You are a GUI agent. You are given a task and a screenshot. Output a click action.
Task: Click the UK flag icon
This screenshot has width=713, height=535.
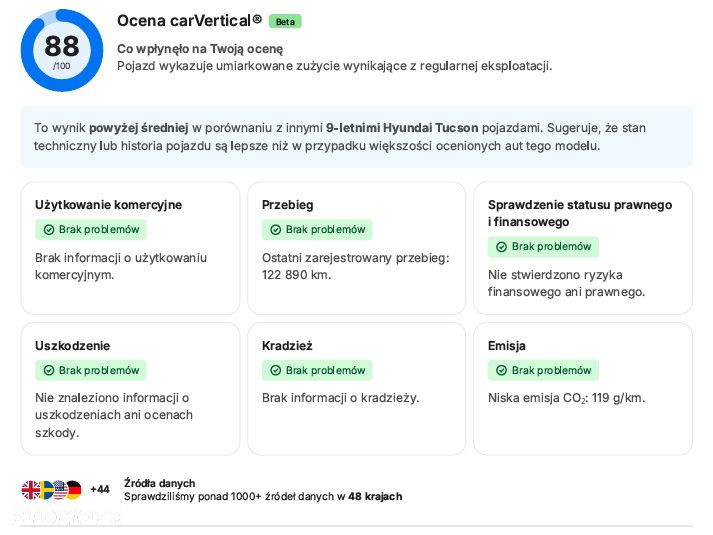pyautogui.click(x=30, y=490)
